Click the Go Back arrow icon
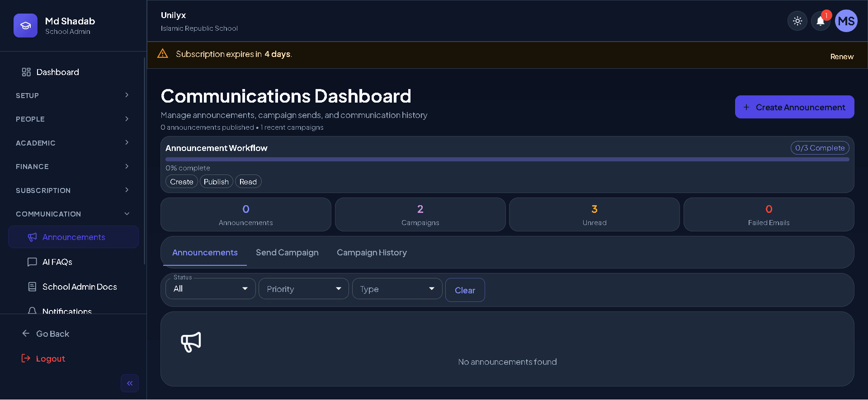This screenshot has width=868, height=400. pyautogui.click(x=26, y=334)
